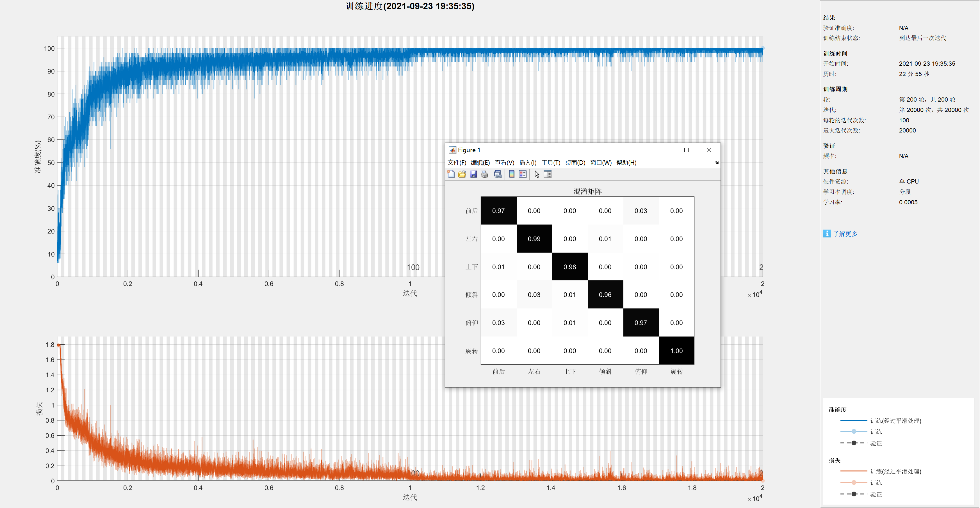Screen dimensions: 980x508
Task: Insert a legend with the toolbar icon
Action: (523, 174)
